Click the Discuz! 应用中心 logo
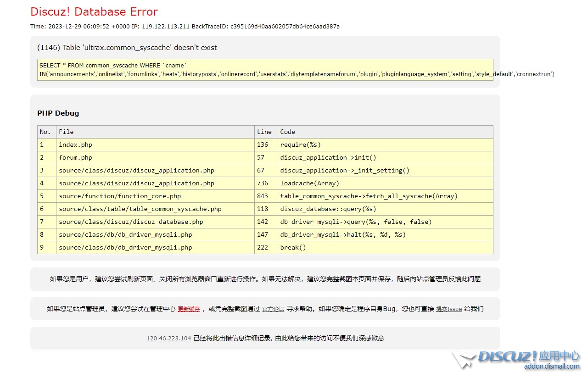Viewport: 588px width, 378px height. (528, 356)
